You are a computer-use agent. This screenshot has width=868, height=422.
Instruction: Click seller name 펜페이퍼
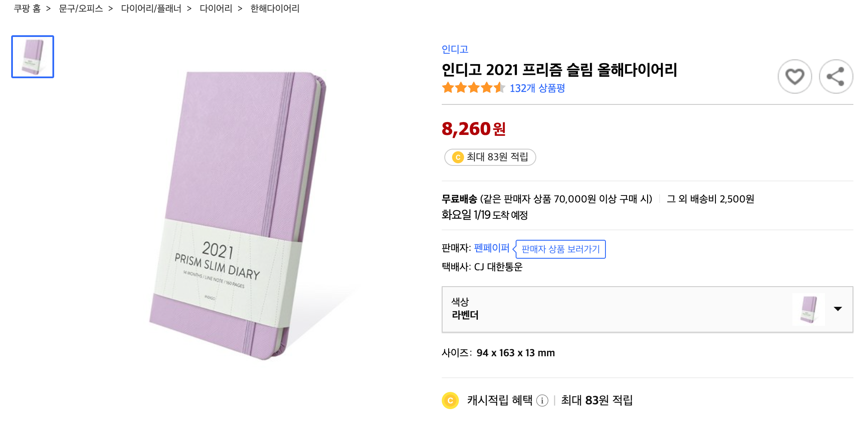click(492, 248)
